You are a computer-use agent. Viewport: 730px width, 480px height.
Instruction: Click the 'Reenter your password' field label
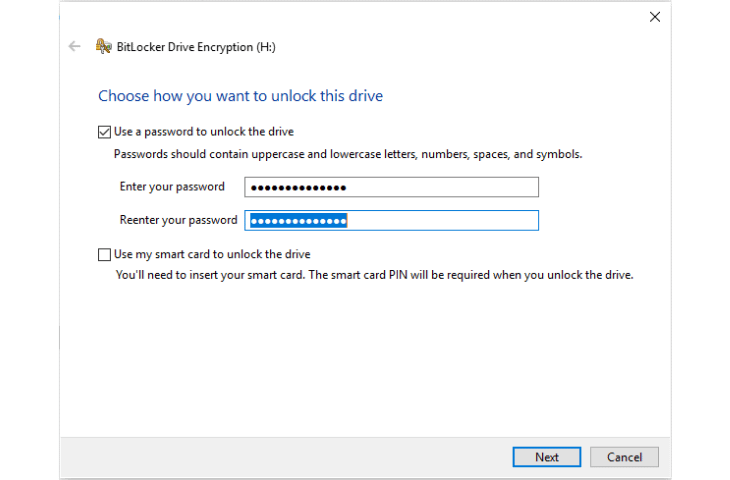point(178,220)
